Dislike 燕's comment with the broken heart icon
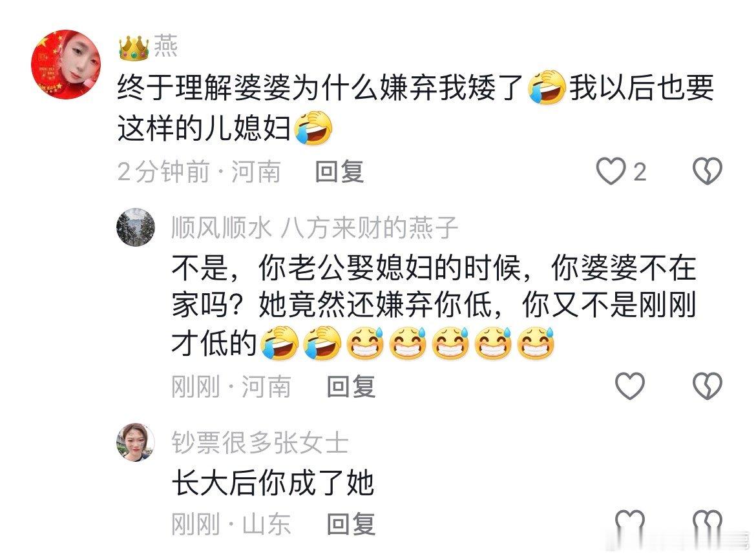Screen dimensions: 756x558 coord(708,171)
